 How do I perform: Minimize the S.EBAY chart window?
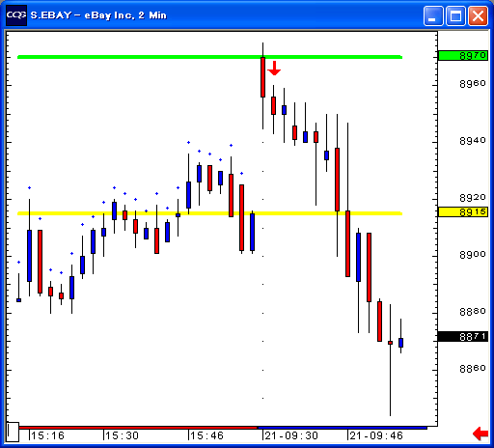click(433, 15)
